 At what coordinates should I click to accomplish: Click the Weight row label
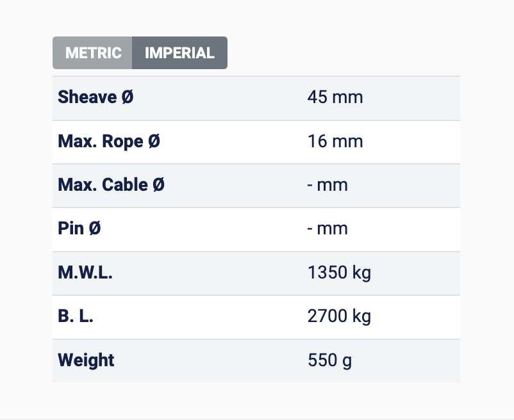(x=86, y=360)
